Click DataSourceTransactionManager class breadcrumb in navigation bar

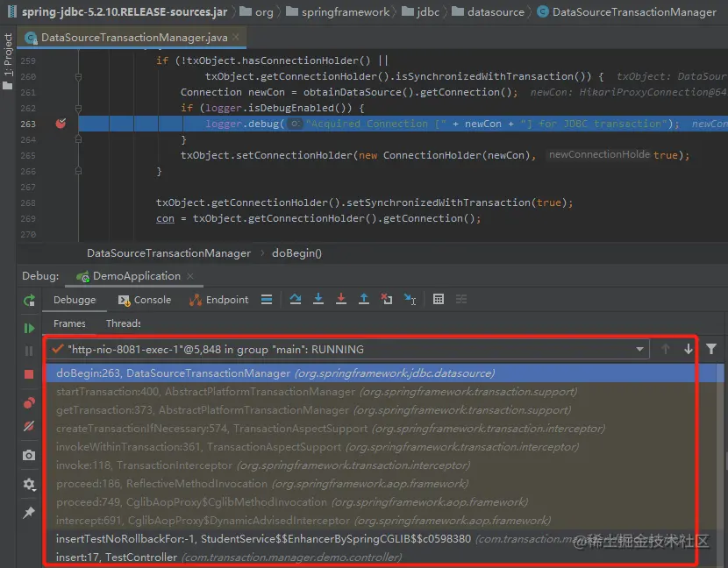pyautogui.click(x=626, y=12)
